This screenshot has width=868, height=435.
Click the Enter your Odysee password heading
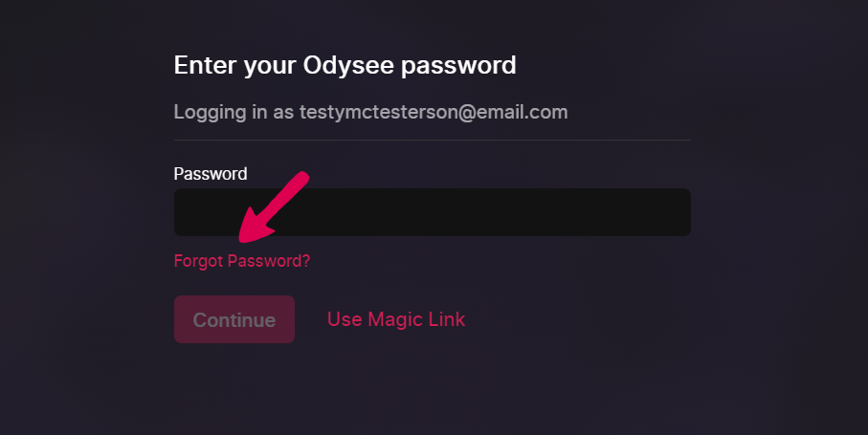click(x=345, y=65)
